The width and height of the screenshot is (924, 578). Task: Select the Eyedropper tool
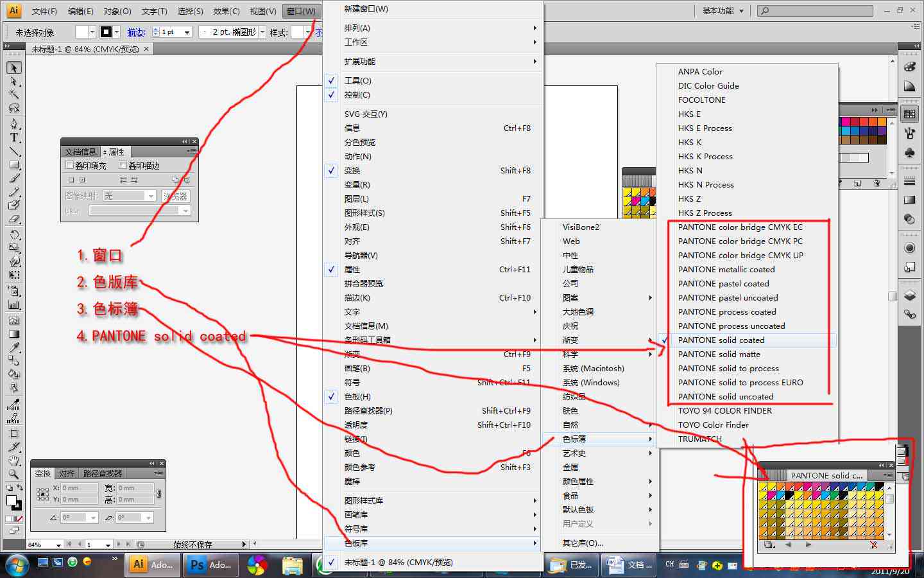(x=13, y=347)
